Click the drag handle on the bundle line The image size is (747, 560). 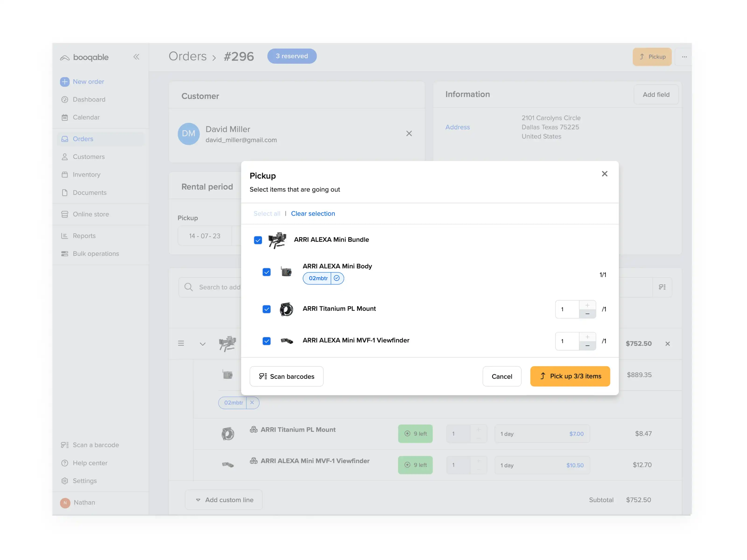click(181, 343)
